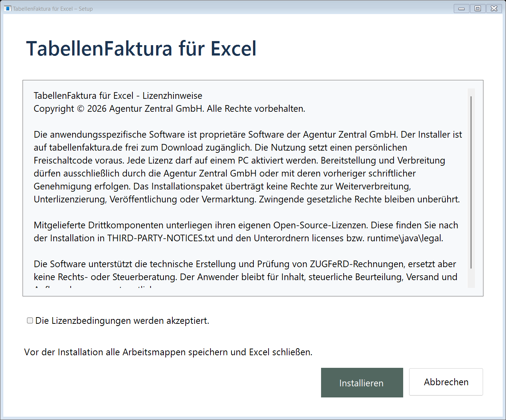Minimize the setup window
Viewport: 506px width, 420px height.
[461, 9]
